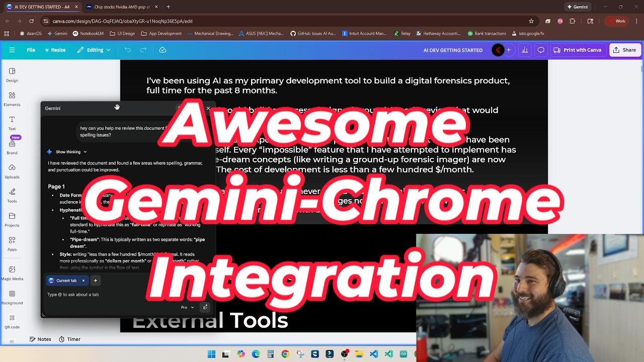Click the Print with Canva button
Viewport: 644px width, 362px height.
[x=578, y=50]
